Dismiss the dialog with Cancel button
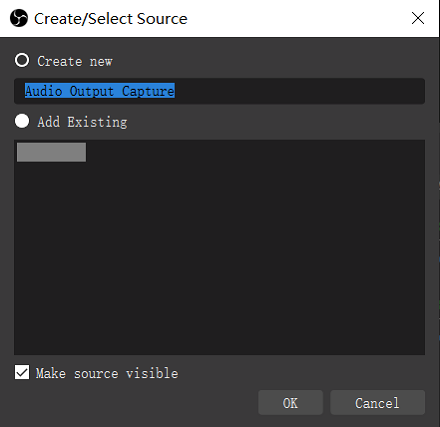Viewport: 440px width, 427px height. point(377,403)
